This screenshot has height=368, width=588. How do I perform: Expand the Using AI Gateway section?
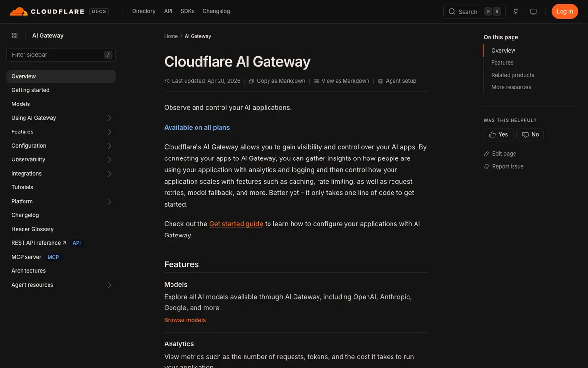pos(109,118)
